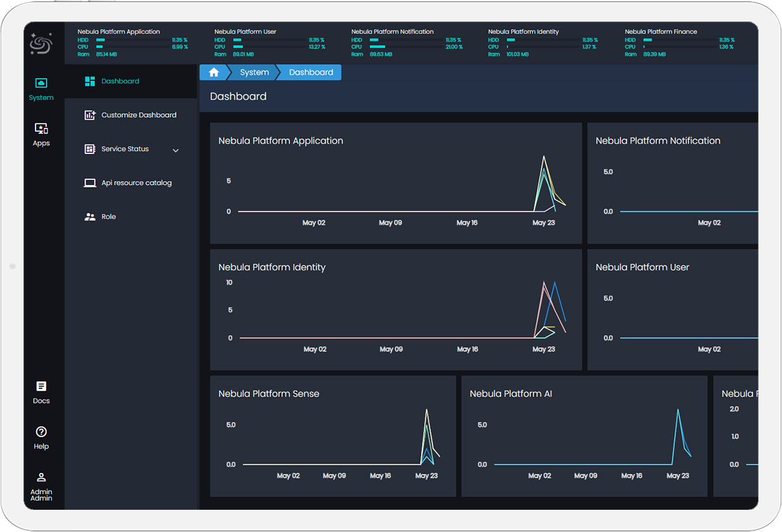Screen dimensions: 782x532
Task: Open the Docs icon in sidebar
Action: tap(41, 386)
